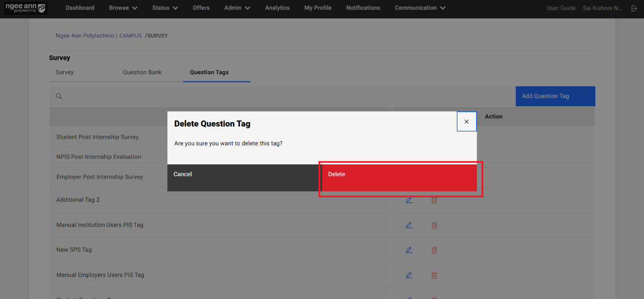Click pencil icon for New SPS Tag
Screen dimensions: 644x299
(x=409, y=250)
